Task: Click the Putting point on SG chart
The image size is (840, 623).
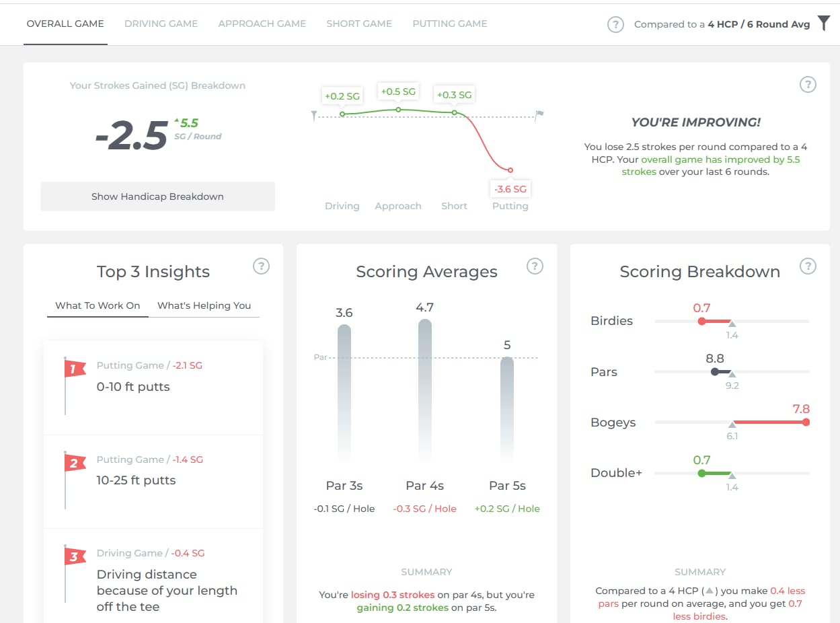Action: (510, 170)
